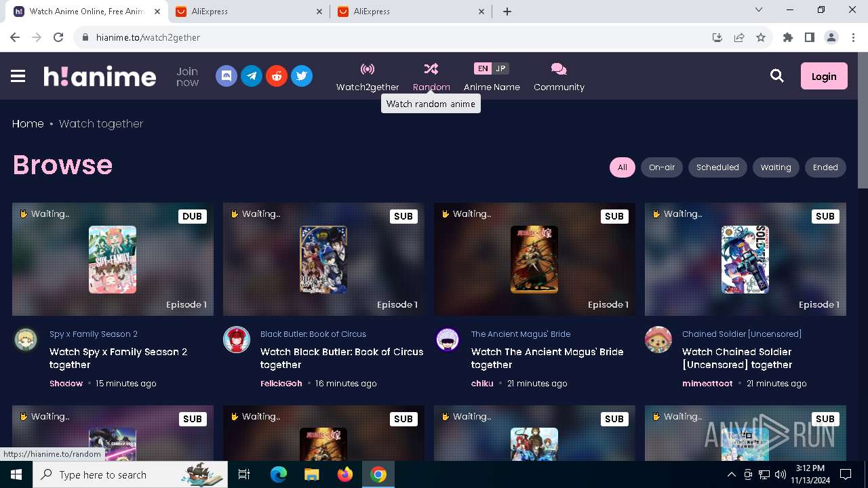Screen dimensions: 868x488
Task: Click Random anime shuffle icon
Action: coord(431,68)
